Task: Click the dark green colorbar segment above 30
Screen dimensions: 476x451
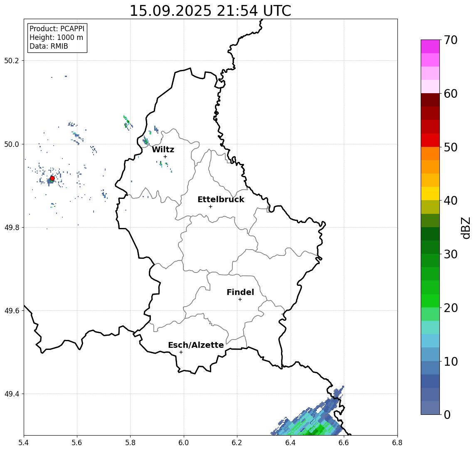Action: coord(430,247)
